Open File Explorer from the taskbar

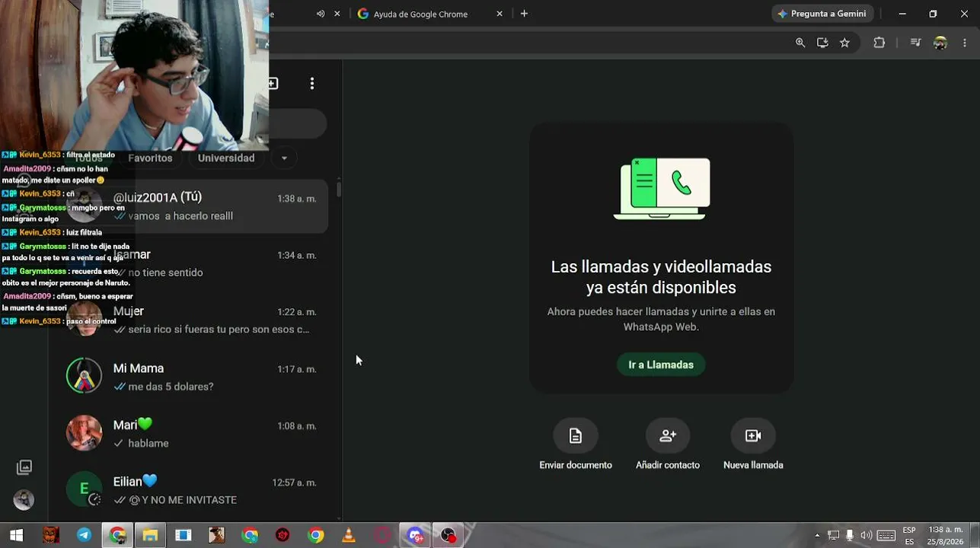pos(150,535)
